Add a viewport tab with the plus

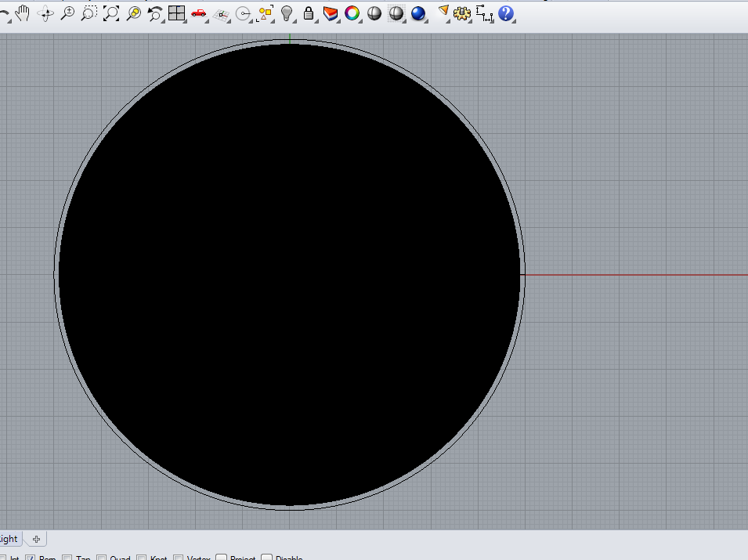(36, 540)
